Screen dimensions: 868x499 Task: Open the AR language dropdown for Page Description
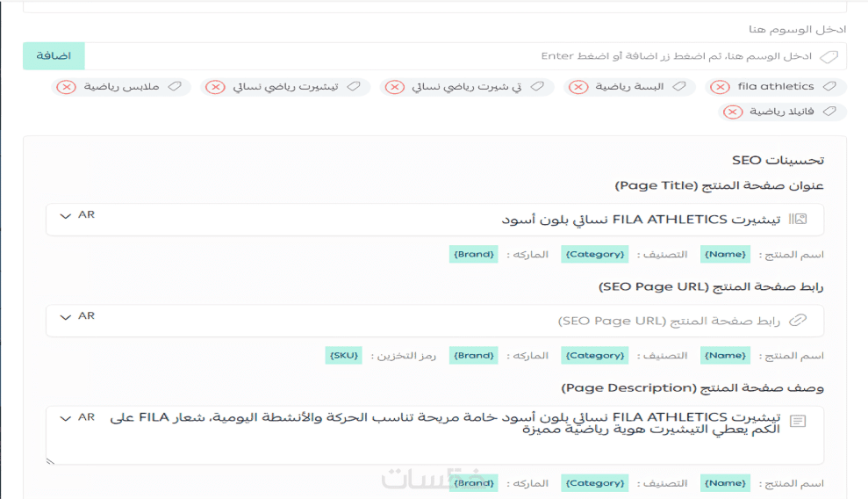(77, 417)
